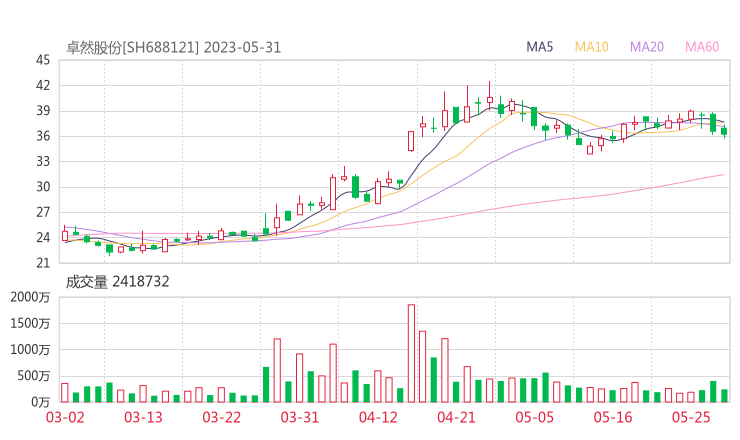The width and height of the screenshot is (740, 440).
Task: Click the 24 price axis label
Action: (x=43, y=237)
